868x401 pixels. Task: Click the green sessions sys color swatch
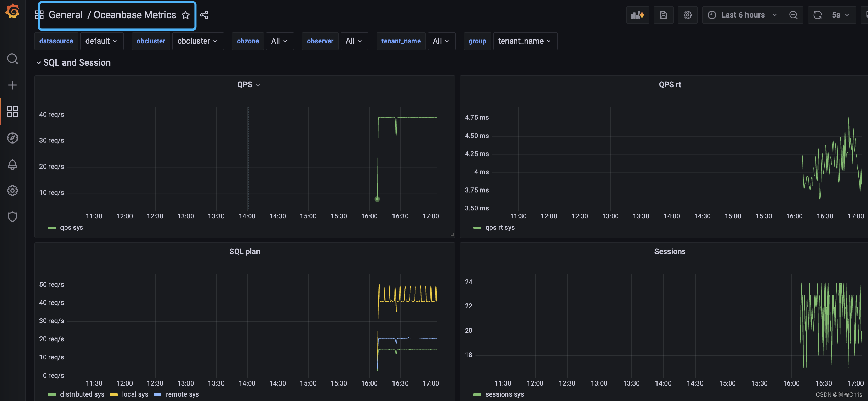point(477,395)
